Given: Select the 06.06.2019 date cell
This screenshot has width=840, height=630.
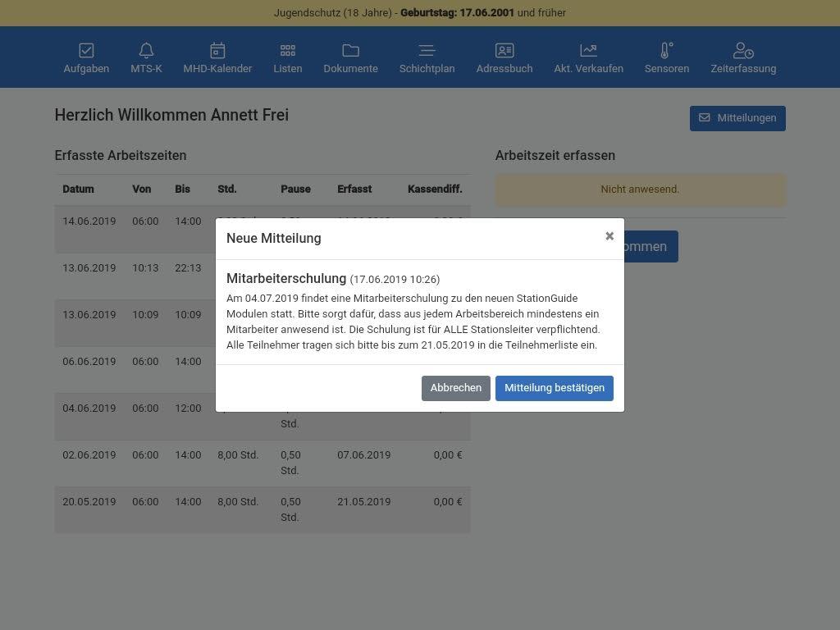Looking at the screenshot, I should coord(89,362).
